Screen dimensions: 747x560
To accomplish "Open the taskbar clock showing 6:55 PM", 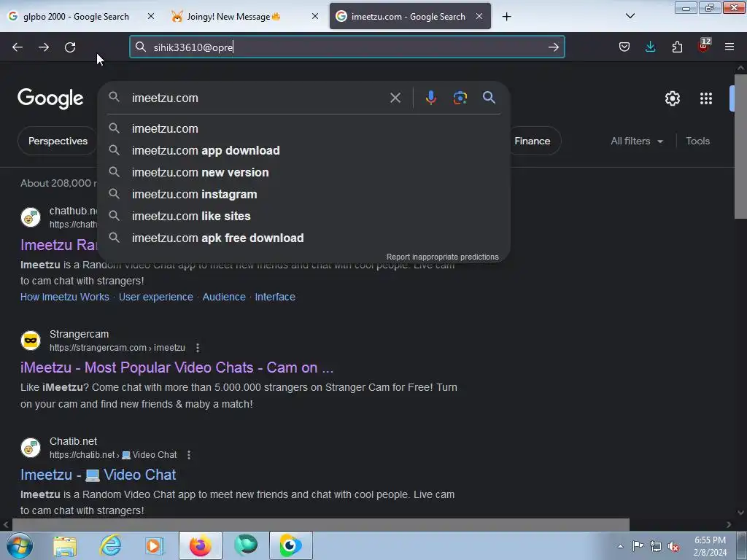I will [710, 546].
